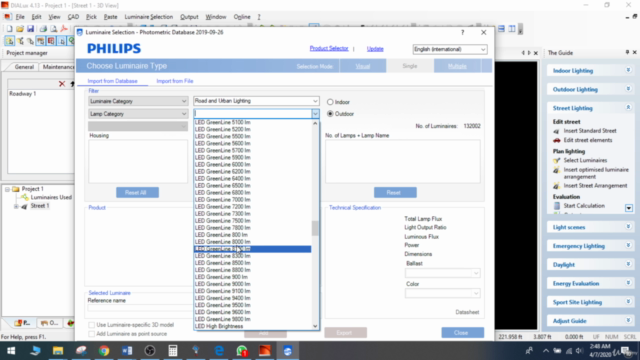
Task: Open the Output menu
Action: point(189,17)
